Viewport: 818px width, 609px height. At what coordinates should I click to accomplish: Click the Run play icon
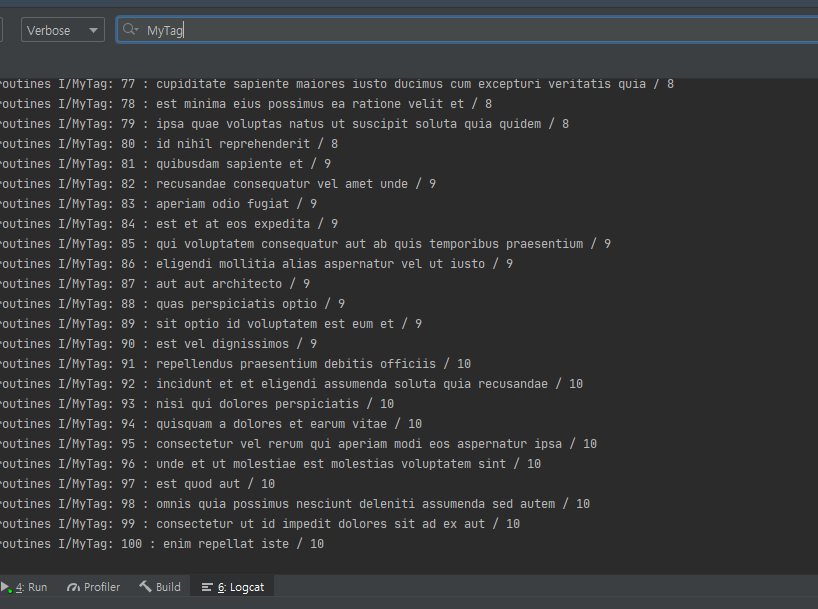6,587
